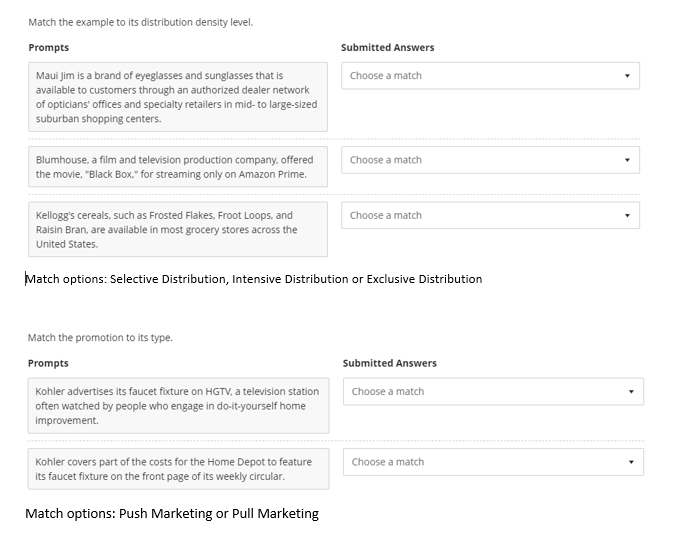Click the Selective, Intensive, Exclusive match options line
Image resolution: width=694 pixels, height=550 pixels.
[254, 279]
